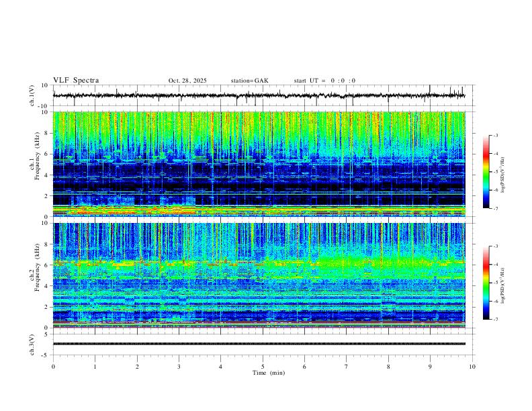
Task: Click the 'start UT = 0 : 0 : 0' label
Action: pyautogui.click(x=324, y=81)
